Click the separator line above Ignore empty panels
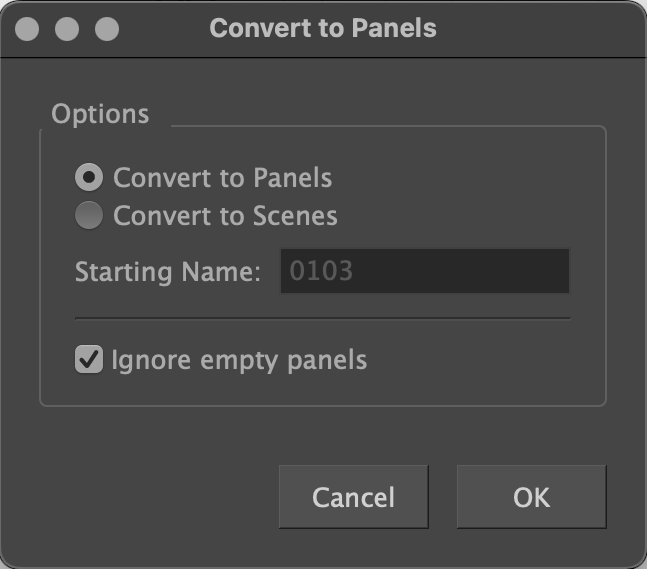647x569 pixels. click(322, 318)
